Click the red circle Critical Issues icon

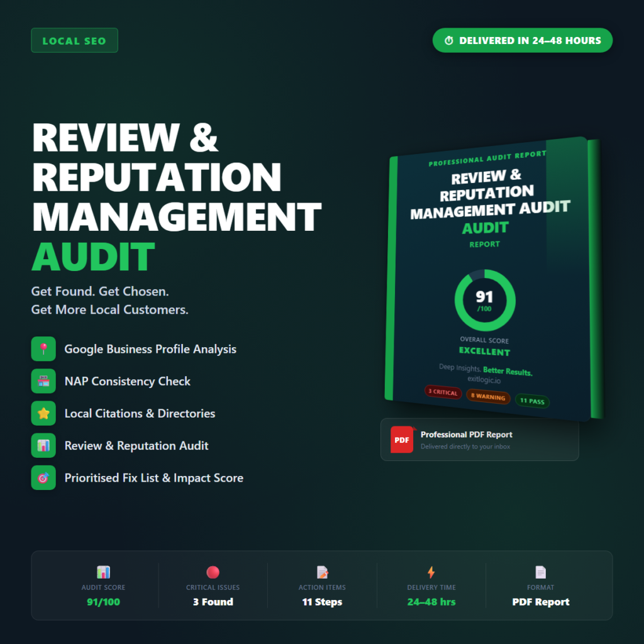coord(213,572)
